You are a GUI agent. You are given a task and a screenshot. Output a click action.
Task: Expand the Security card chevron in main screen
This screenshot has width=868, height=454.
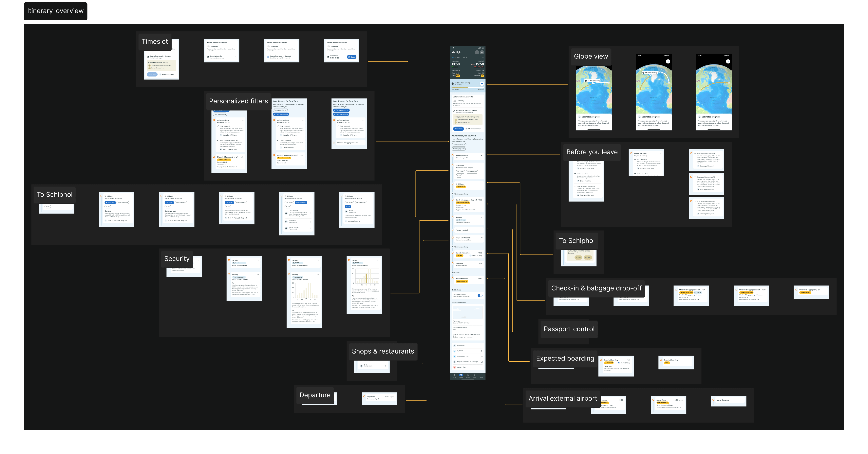pyautogui.click(x=481, y=217)
